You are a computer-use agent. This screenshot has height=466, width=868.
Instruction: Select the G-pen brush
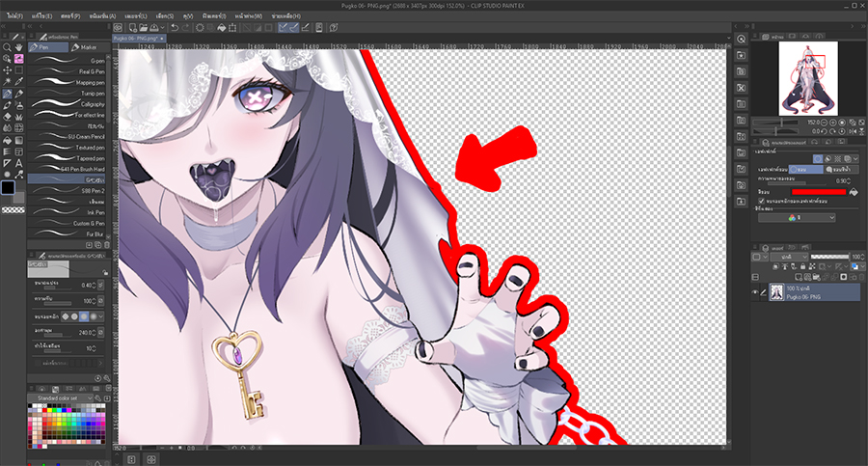pos(67,61)
